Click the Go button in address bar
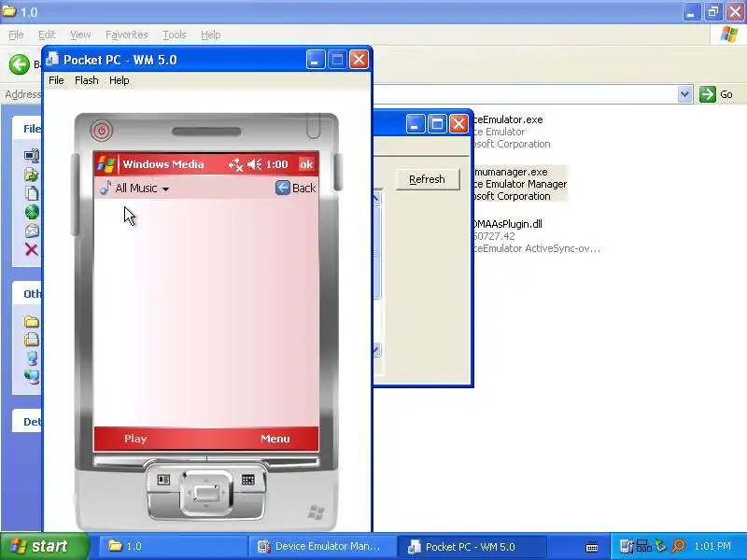Screen dimensions: 747x560 coord(716,94)
